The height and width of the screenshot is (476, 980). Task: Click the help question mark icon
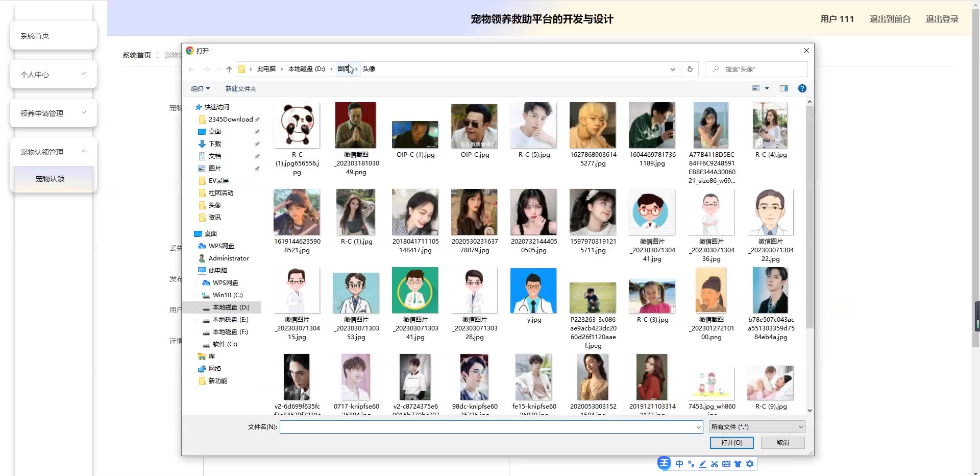tap(802, 88)
